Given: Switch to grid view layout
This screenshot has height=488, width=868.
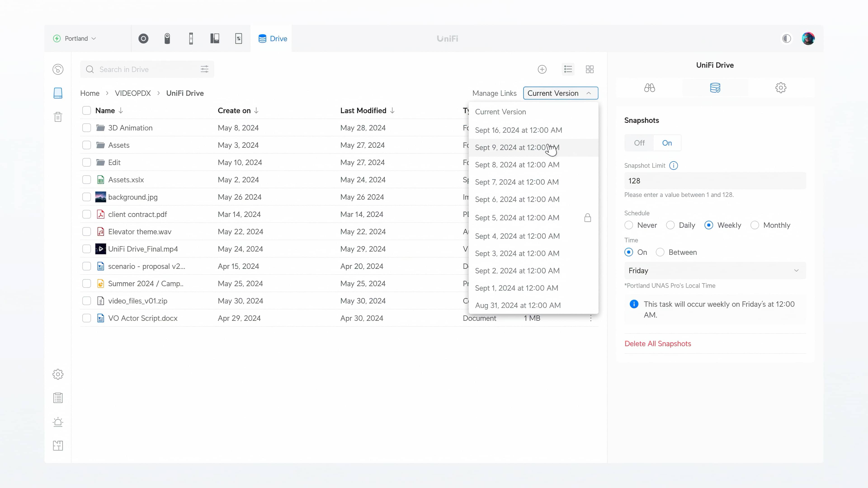Looking at the screenshot, I should click(590, 69).
